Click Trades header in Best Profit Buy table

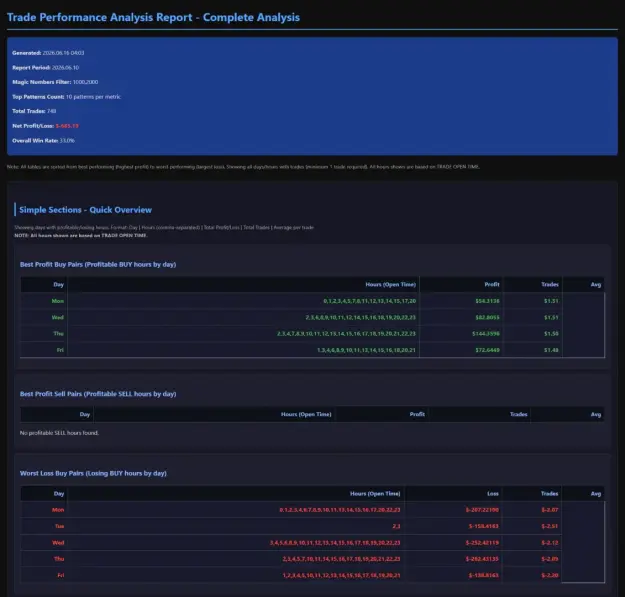click(x=550, y=285)
